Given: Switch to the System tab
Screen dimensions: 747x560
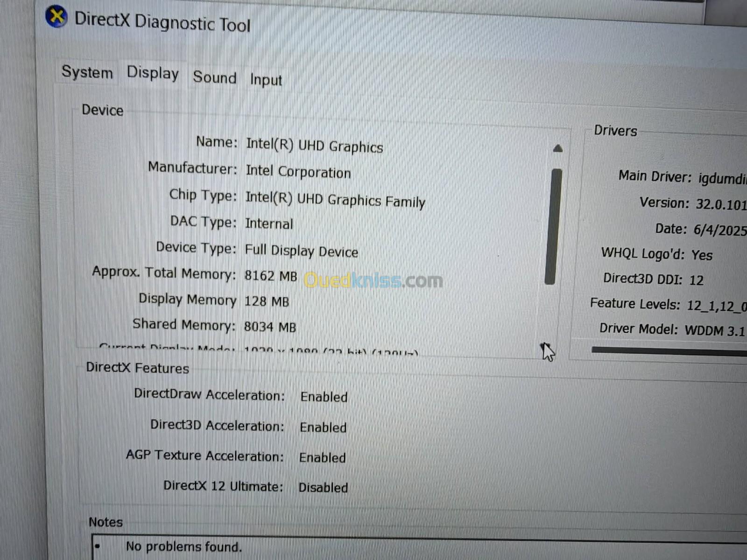Looking at the screenshot, I should [x=87, y=72].
